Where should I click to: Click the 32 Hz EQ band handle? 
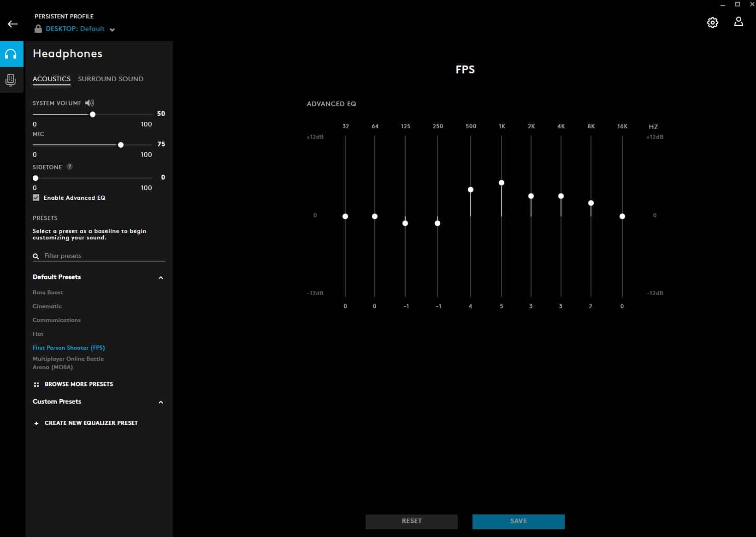point(345,216)
